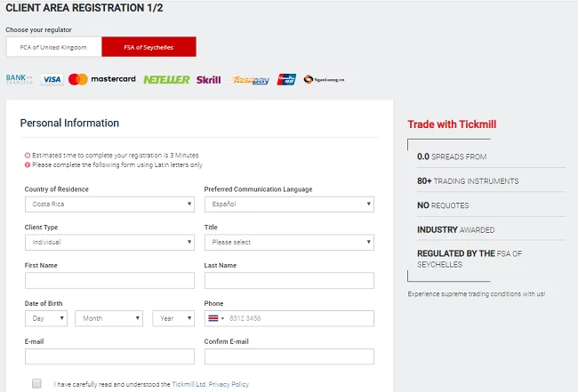
Task: Open the Costa Rica flag phone code selector
Action: [x=216, y=318]
